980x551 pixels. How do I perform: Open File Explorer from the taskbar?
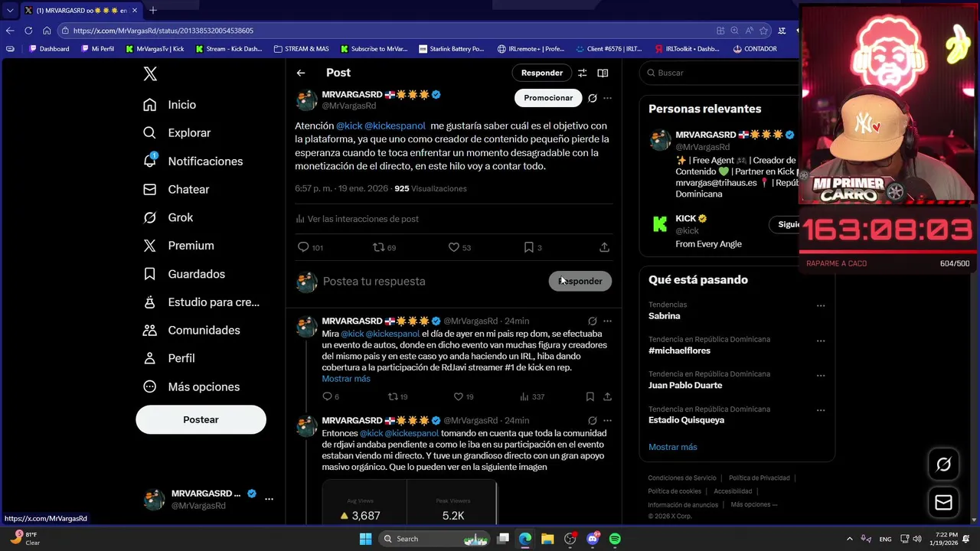click(x=547, y=539)
